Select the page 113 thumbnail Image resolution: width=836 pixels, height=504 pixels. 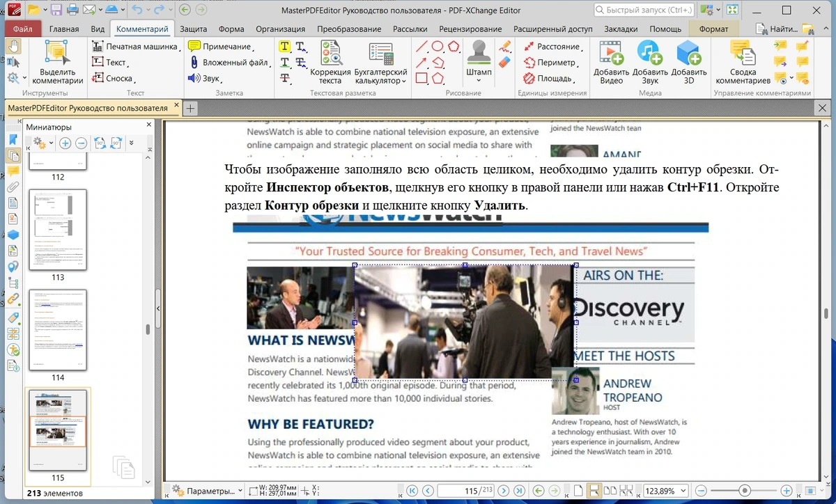tap(58, 229)
